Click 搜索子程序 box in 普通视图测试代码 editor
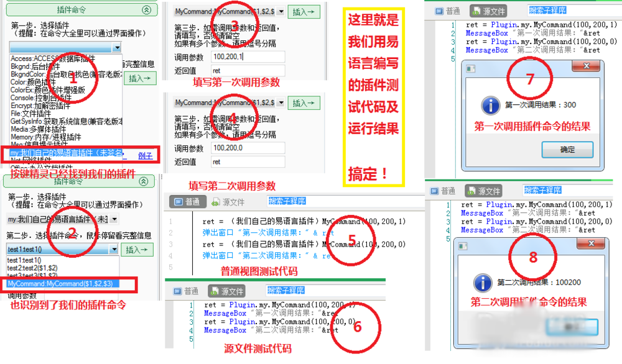622x364 pixels. pyautogui.click(x=287, y=201)
